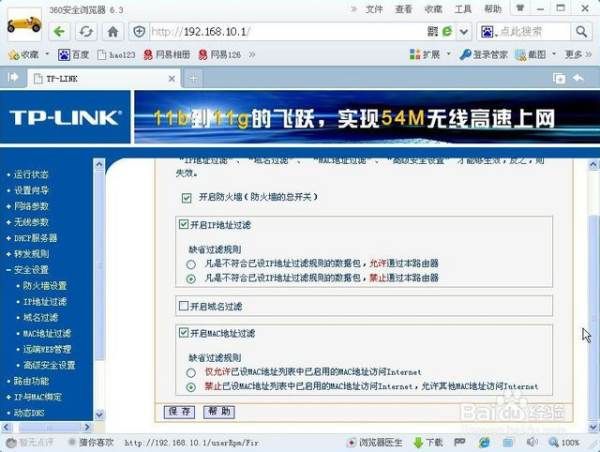Image resolution: width=600 pixels, height=452 pixels.
Task: Open 高级安全设置 submenu item
Action: [49, 365]
